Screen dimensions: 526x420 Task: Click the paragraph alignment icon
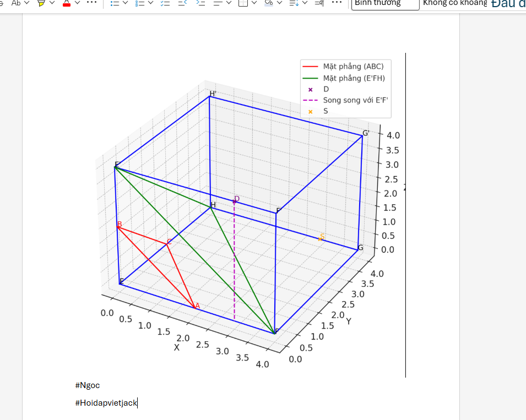tap(218, 3)
